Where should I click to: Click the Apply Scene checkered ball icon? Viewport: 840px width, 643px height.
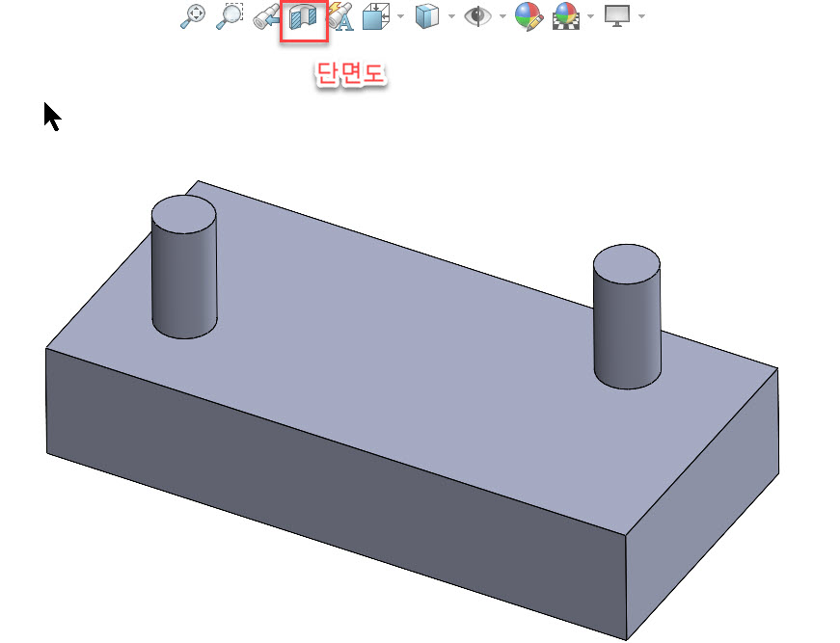coord(566,16)
